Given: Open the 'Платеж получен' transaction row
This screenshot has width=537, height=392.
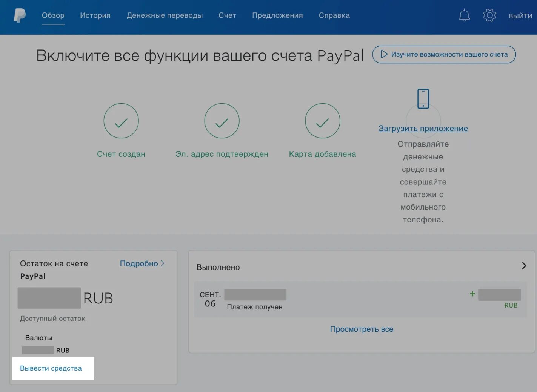Looking at the screenshot, I should point(360,299).
